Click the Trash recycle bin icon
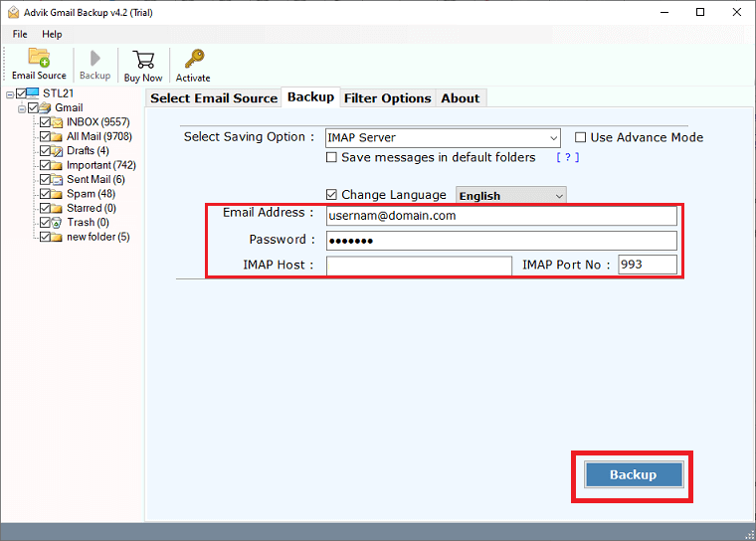Screen dimensions: 756x541 57,223
